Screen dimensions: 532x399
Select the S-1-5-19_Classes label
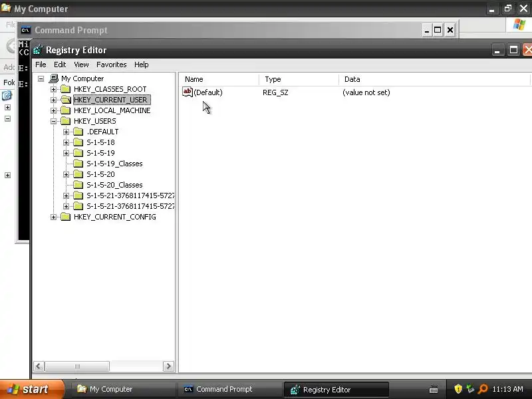[x=114, y=164]
